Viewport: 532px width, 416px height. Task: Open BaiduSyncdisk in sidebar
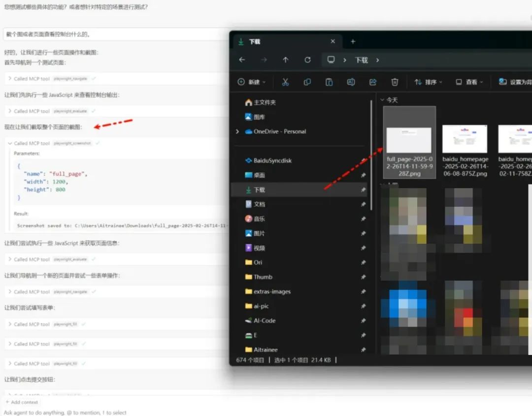[x=268, y=160]
